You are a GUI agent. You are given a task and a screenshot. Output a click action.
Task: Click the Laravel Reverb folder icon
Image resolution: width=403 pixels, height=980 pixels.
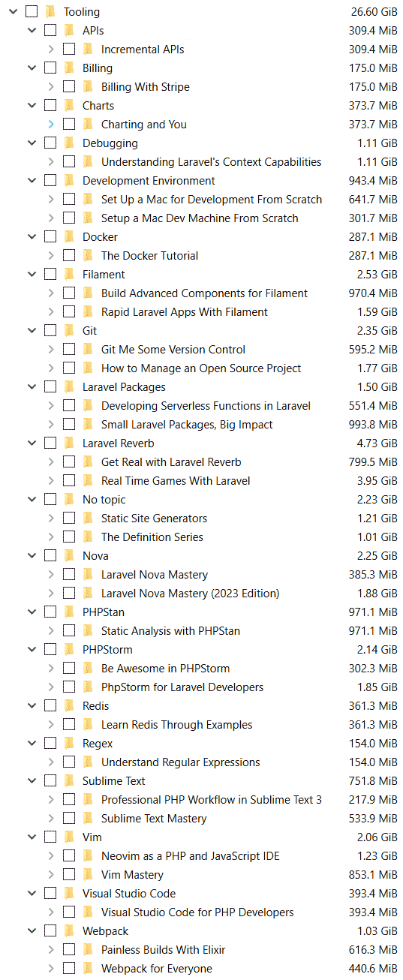point(69,443)
